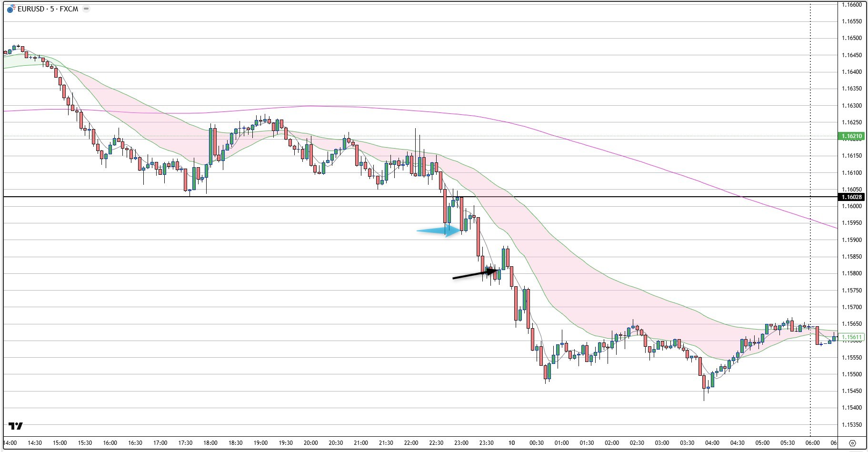Select the black arrow drawing
The height and width of the screenshot is (452, 868).
[x=474, y=274]
